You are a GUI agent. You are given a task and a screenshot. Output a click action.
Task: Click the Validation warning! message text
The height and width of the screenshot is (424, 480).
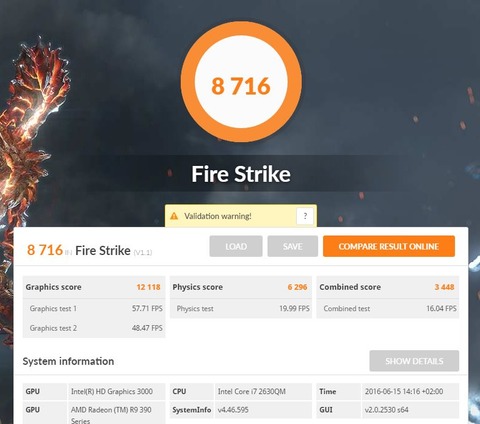[x=218, y=216]
